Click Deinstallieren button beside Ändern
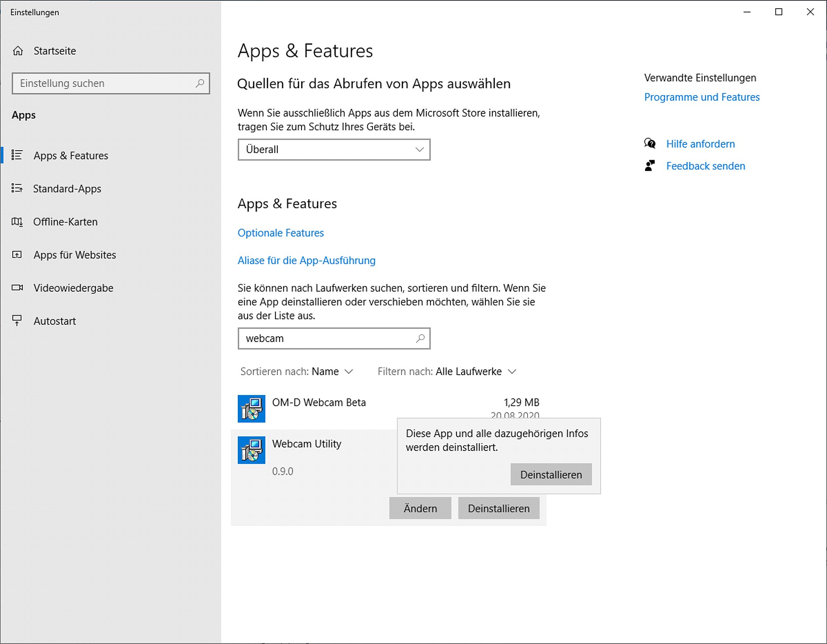Screen dimensions: 827x644 499,508
